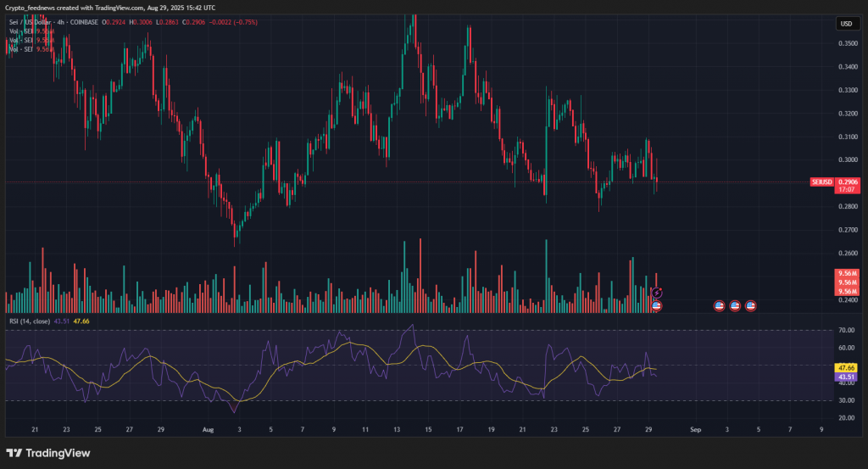
Task: Click the purple 43.51 RSI value tag
Action: pos(845,377)
